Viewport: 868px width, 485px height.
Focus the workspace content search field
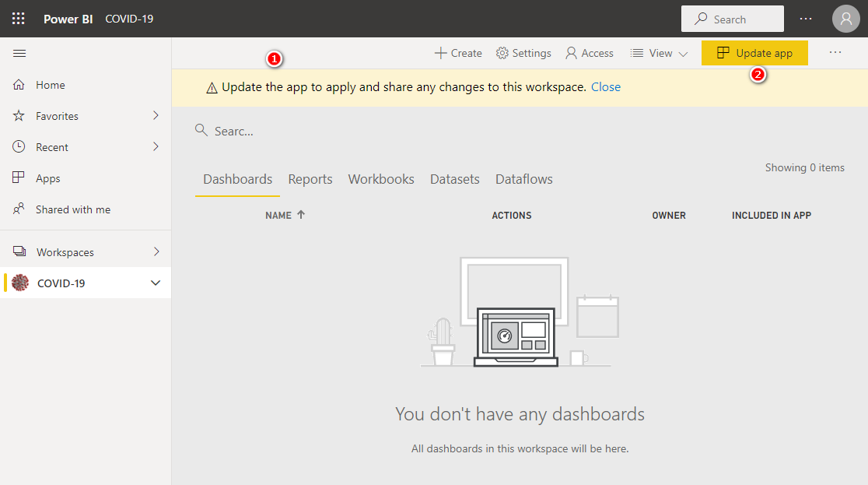233,131
